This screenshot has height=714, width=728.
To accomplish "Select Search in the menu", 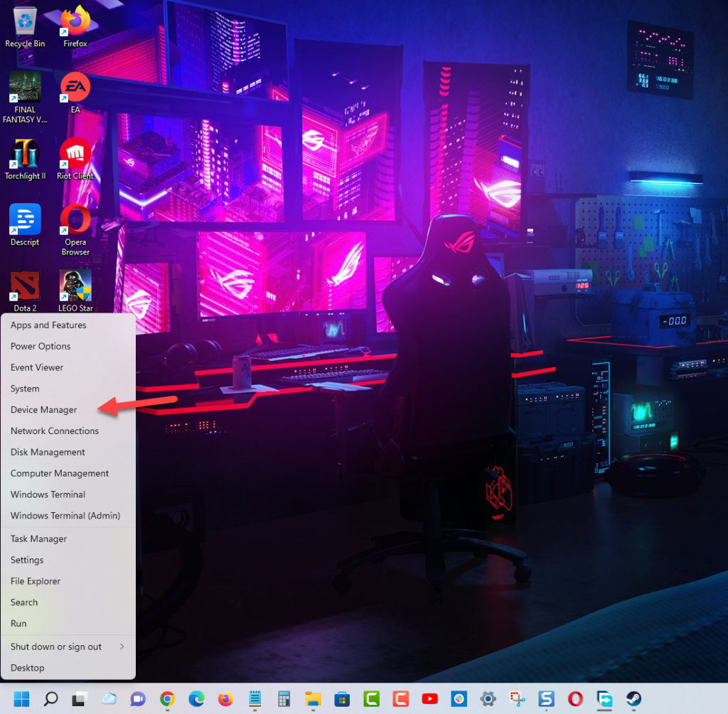I will coord(23,602).
